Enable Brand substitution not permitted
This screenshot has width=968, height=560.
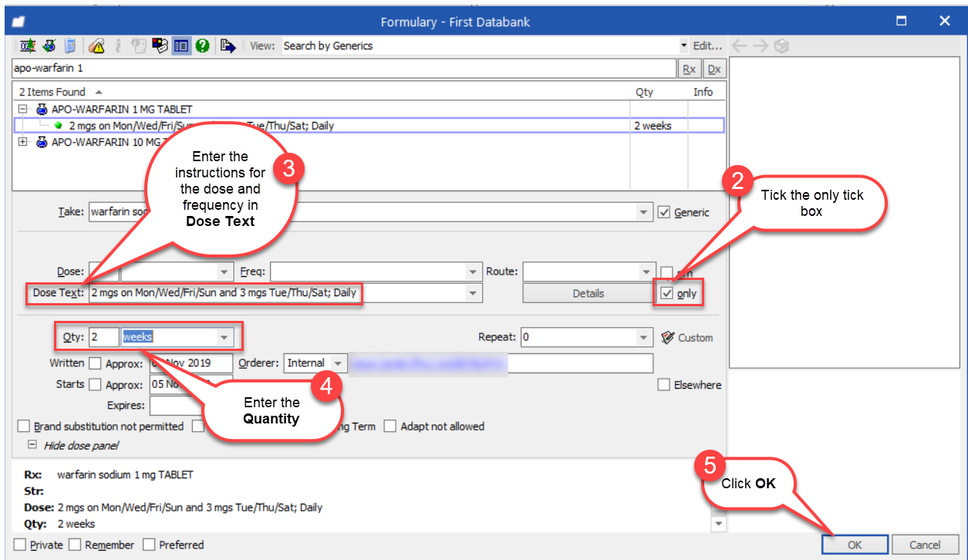[x=23, y=427]
